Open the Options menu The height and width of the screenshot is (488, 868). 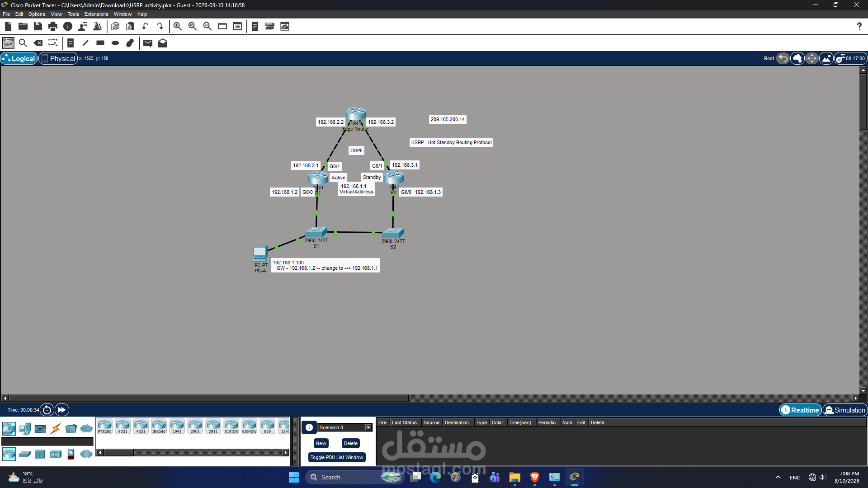click(x=37, y=14)
